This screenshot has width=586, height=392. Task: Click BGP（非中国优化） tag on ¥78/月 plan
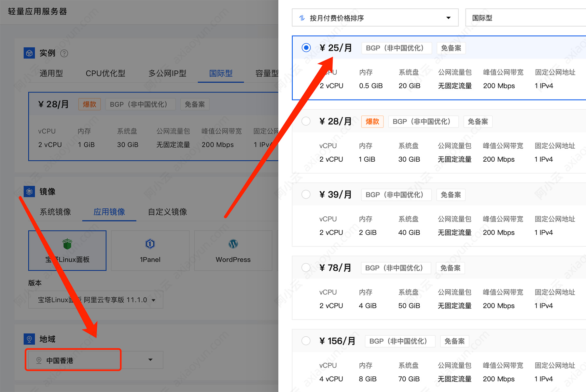[396, 268]
